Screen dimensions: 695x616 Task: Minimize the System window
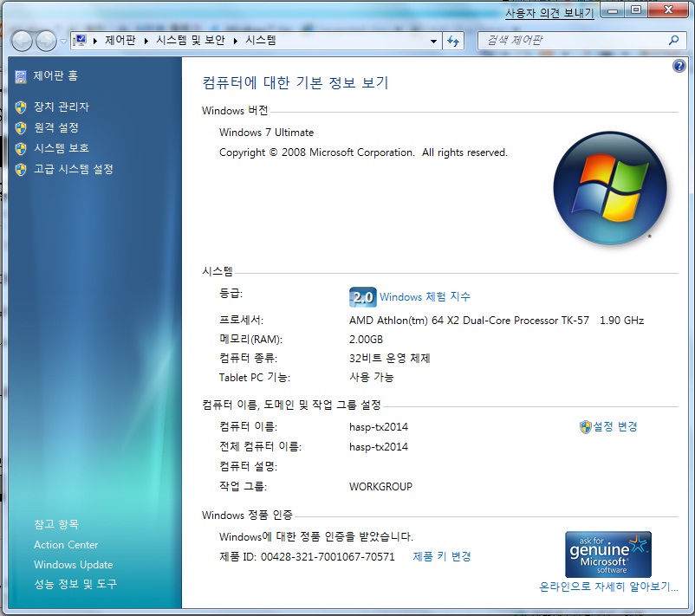tap(613, 10)
